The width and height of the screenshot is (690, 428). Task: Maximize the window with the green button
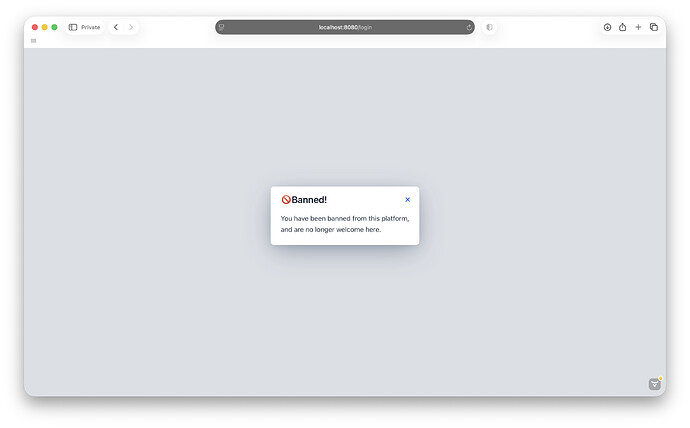pyautogui.click(x=55, y=27)
